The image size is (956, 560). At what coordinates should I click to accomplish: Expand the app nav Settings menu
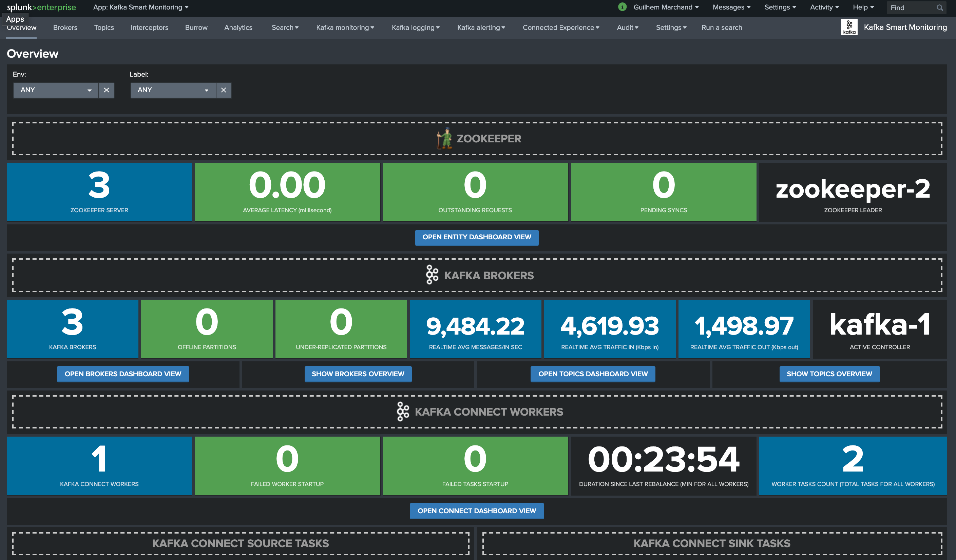(x=671, y=28)
